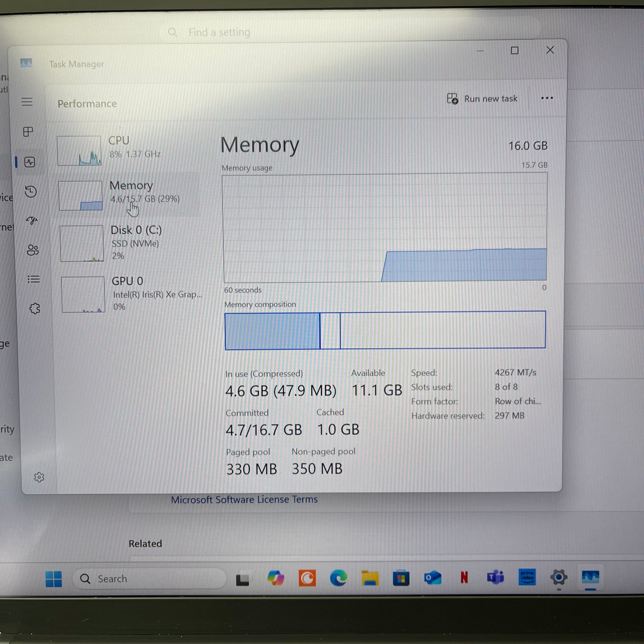
Task: Open the Startup apps view
Action: pyautogui.click(x=31, y=221)
